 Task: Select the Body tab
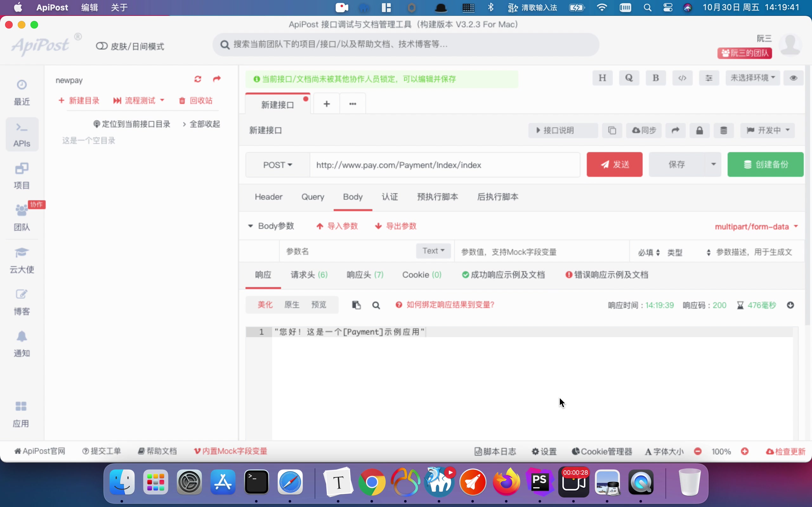pyautogui.click(x=352, y=197)
